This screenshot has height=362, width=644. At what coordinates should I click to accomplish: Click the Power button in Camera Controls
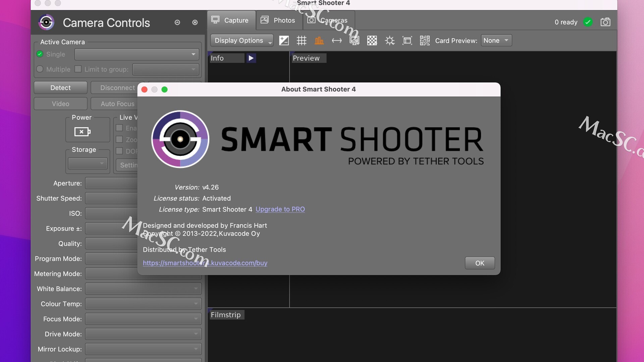(82, 131)
